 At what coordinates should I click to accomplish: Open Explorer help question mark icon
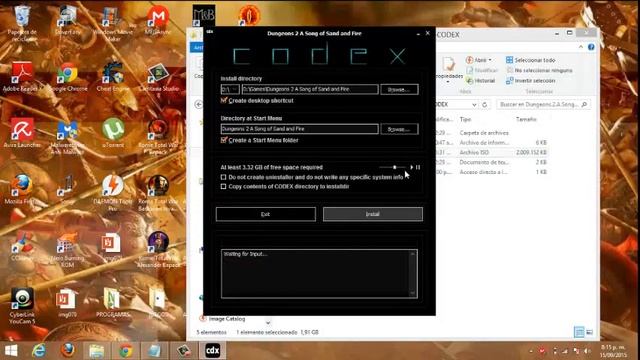coord(591,47)
